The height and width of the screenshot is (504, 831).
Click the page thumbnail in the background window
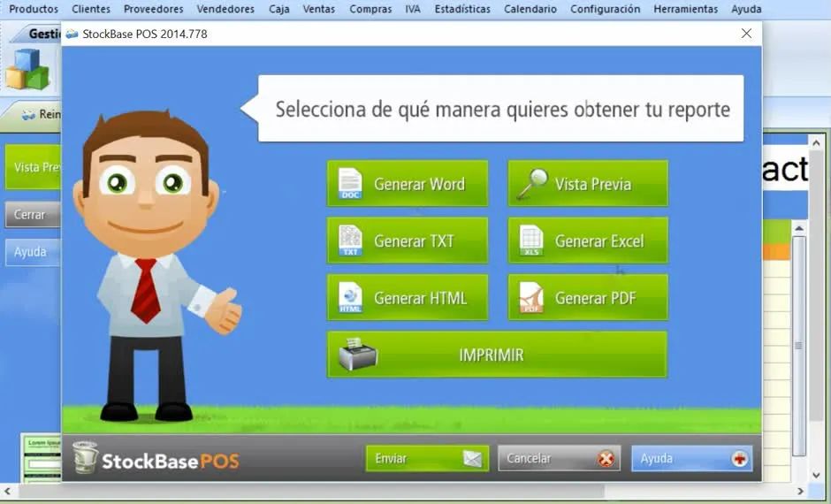tap(42, 458)
